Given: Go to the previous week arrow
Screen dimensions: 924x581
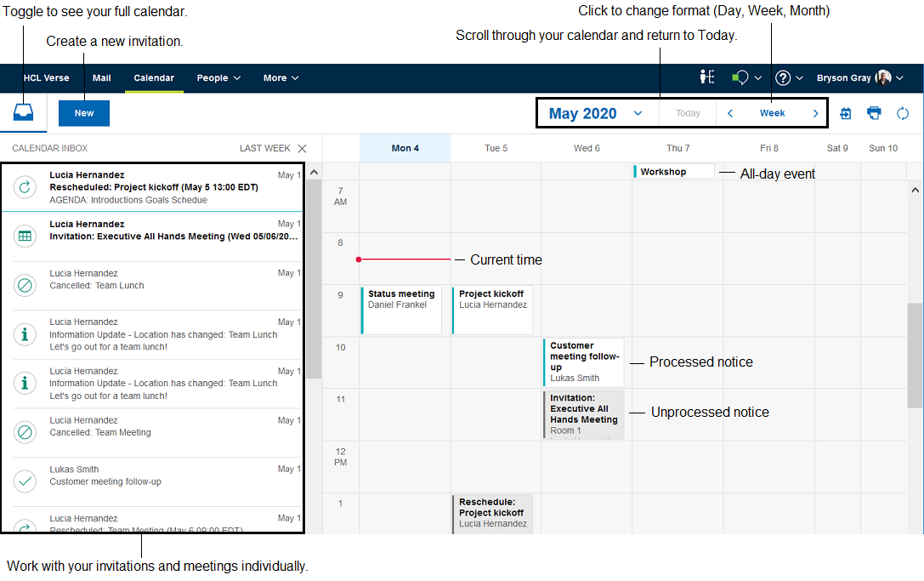Looking at the screenshot, I should 730,113.
